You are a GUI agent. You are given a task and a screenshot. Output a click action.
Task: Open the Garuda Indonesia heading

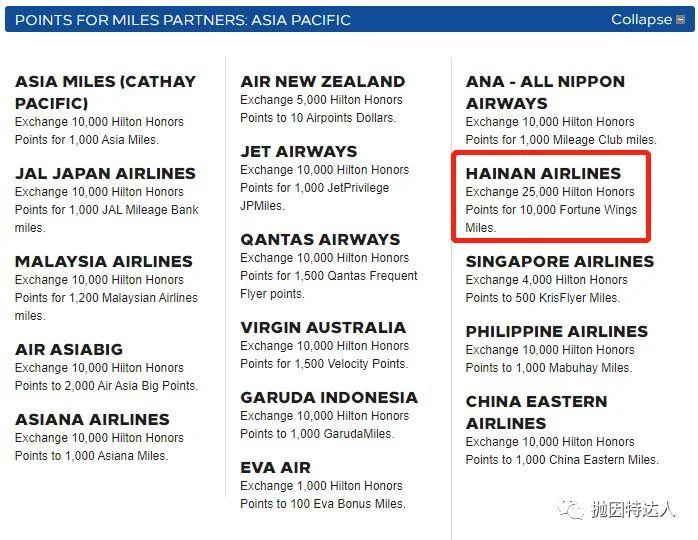pos(329,398)
